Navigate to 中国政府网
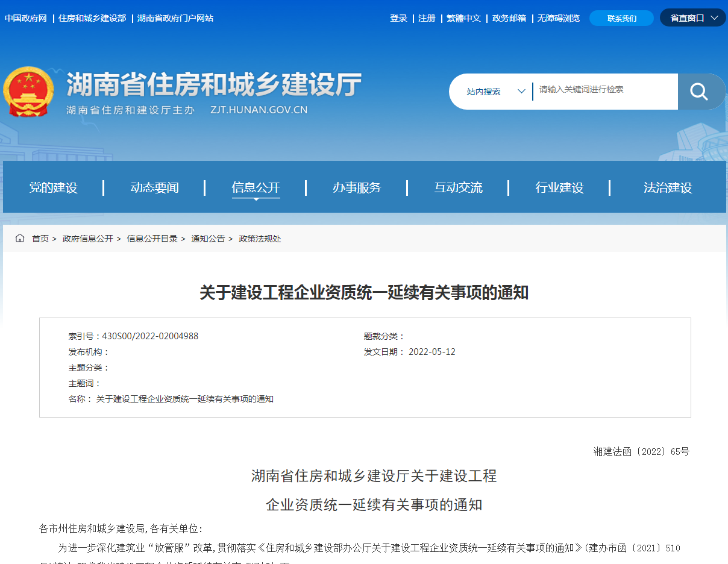The image size is (728, 564). pyautogui.click(x=25, y=18)
